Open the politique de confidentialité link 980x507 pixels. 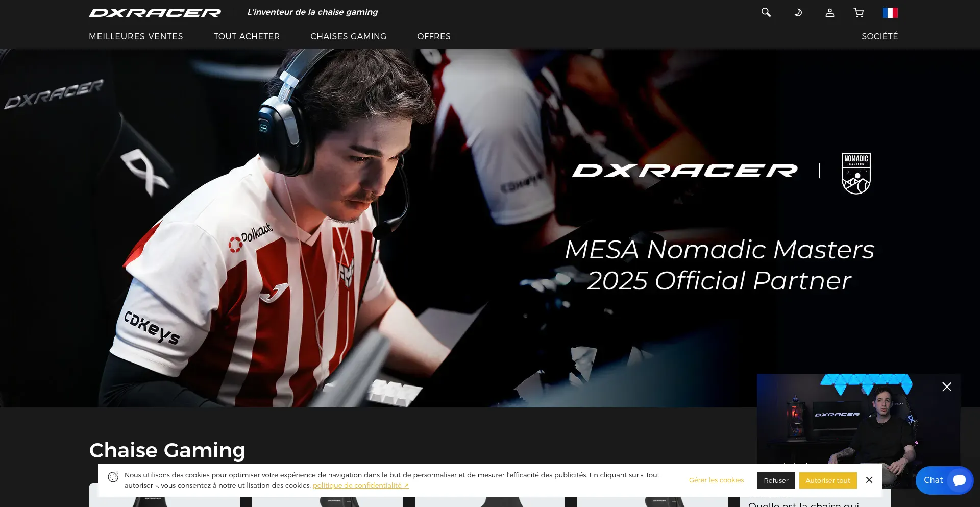(361, 486)
